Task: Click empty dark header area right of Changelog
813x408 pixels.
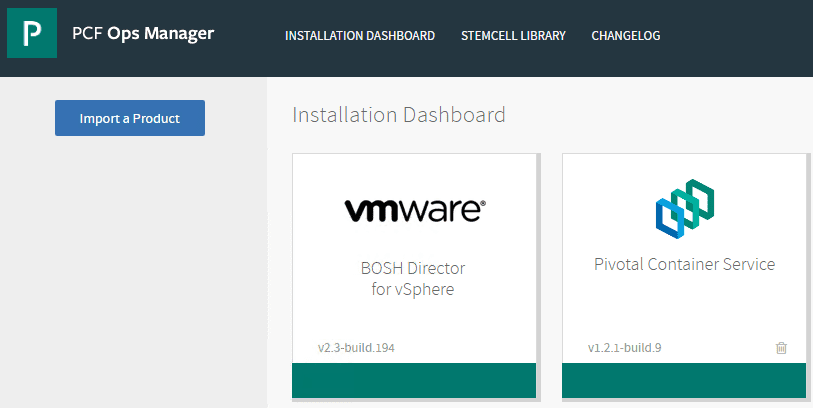Action: [x=740, y=36]
